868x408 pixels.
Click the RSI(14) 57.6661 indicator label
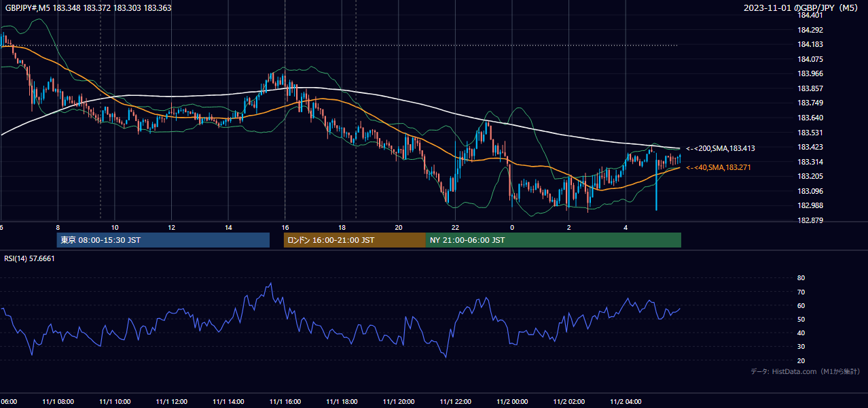coord(30,258)
